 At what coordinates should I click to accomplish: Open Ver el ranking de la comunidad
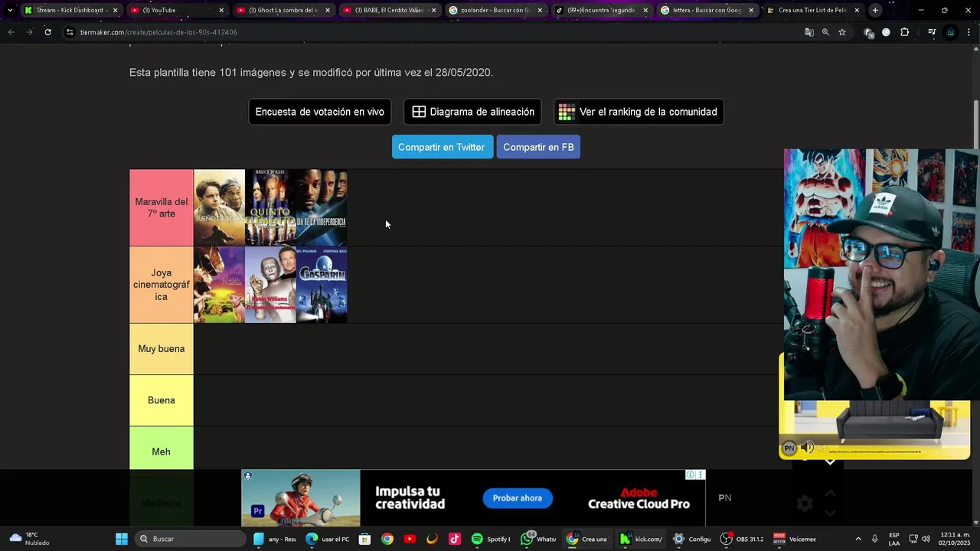pyautogui.click(x=639, y=112)
